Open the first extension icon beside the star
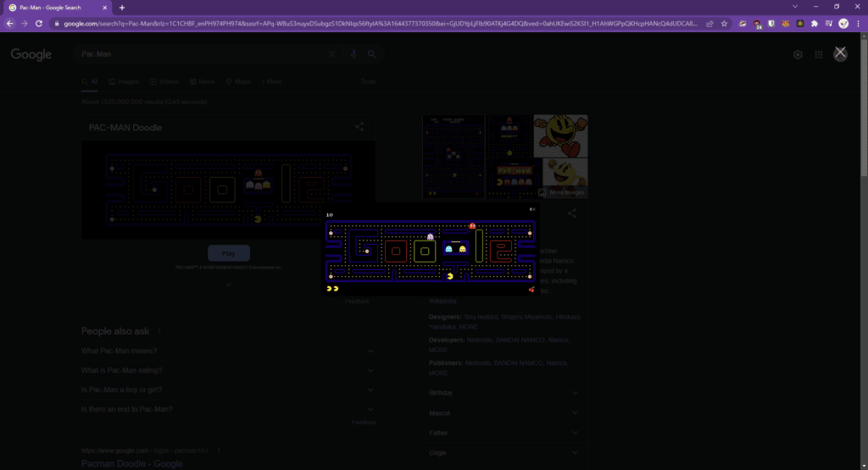This screenshot has height=470, width=868. (743, 24)
